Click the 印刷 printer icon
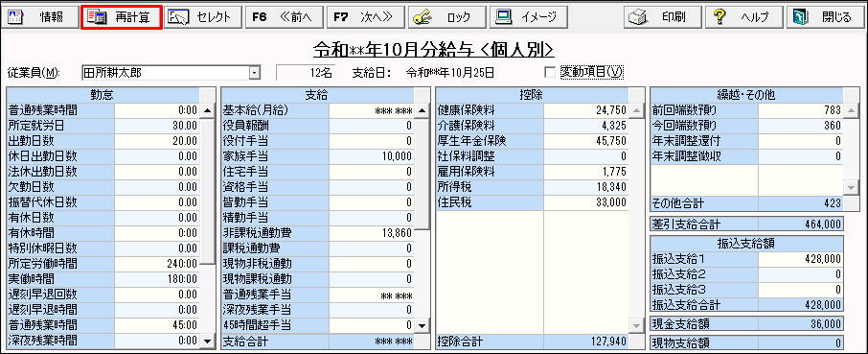The image size is (868, 354). click(638, 17)
